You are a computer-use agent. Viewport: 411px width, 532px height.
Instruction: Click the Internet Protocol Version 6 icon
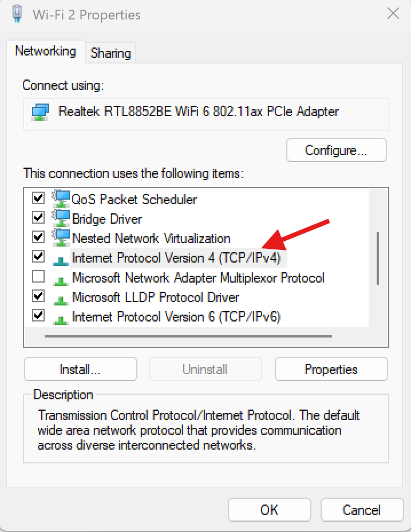(x=61, y=317)
